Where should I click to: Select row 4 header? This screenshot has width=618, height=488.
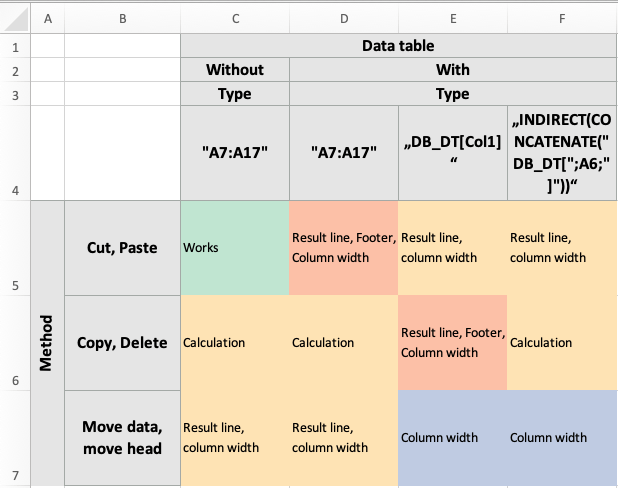coord(15,153)
